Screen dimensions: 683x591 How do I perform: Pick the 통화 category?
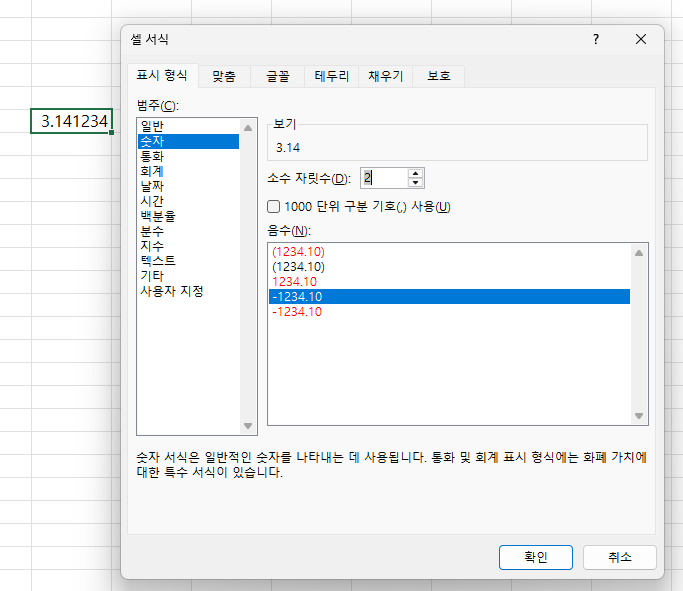(x=189, y=156)
